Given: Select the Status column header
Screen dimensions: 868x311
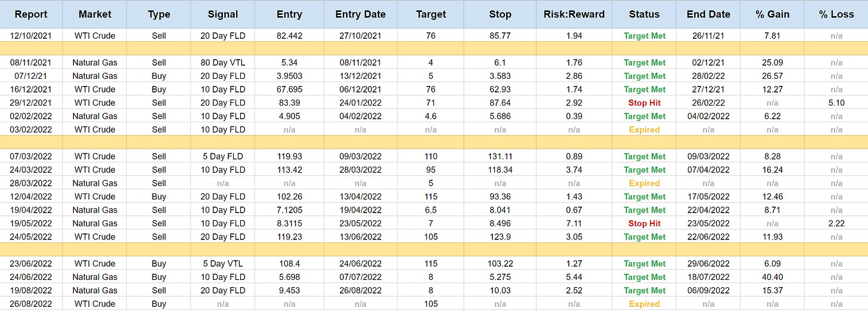Looking at the screenshot, I should click(644, 14).
